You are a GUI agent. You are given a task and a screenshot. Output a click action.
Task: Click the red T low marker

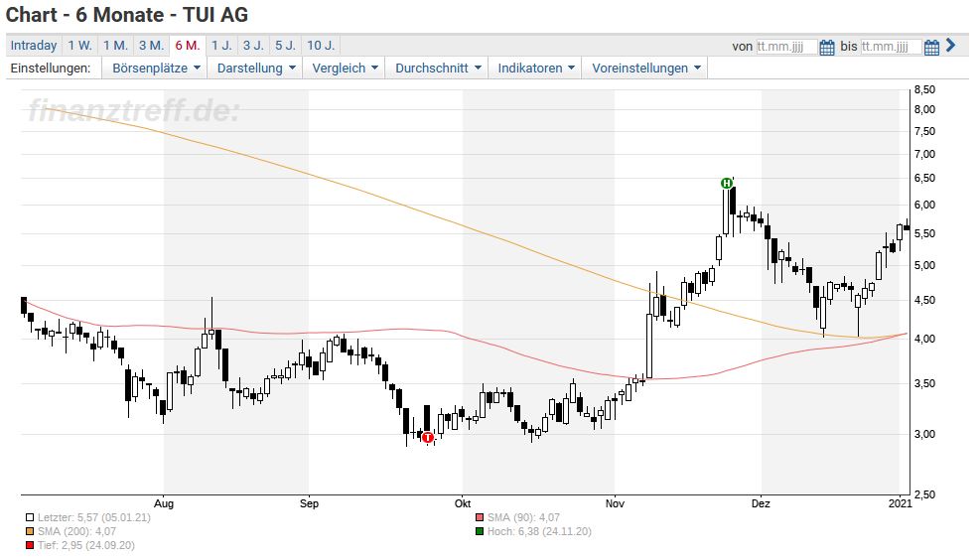(428, 437)
